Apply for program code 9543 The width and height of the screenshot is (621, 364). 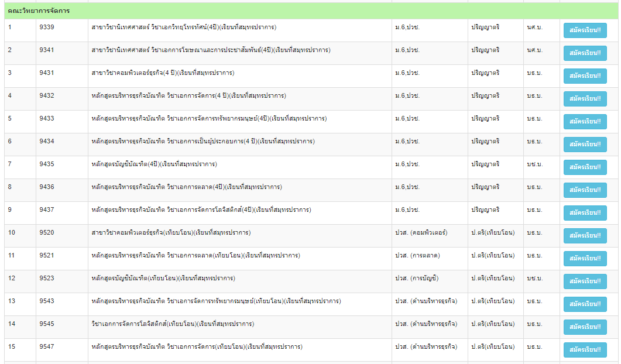tap(585, 304)
